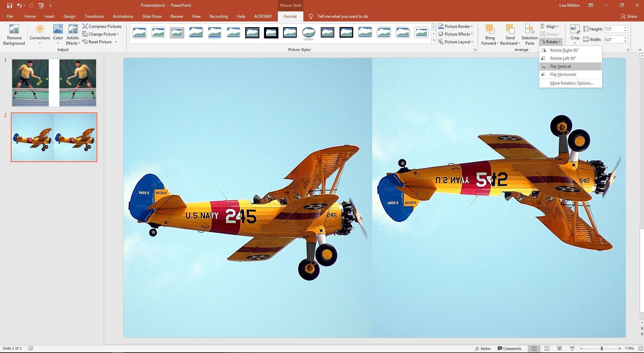Toggle the Comments pane
This screenshot has height=353, width=644.
[509, 349]
